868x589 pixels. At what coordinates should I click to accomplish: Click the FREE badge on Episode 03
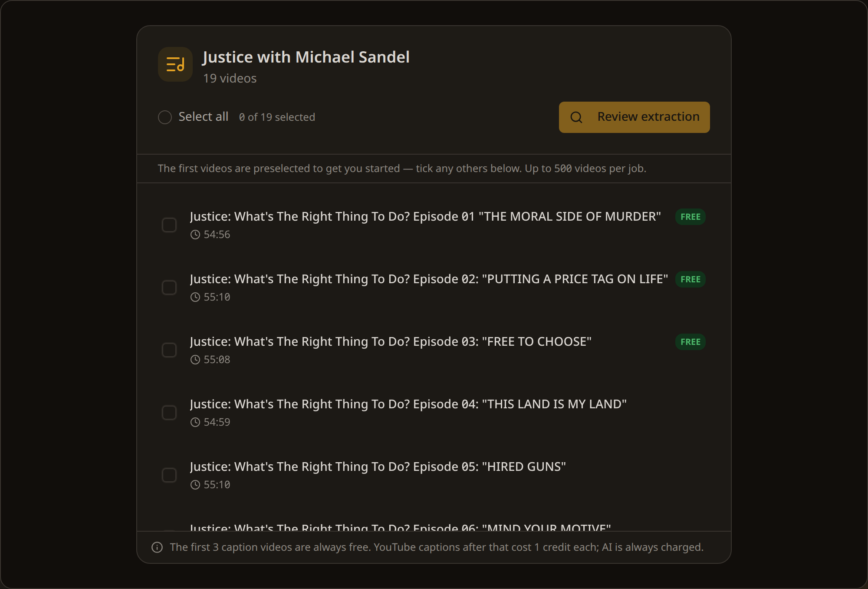pos(690,342)
